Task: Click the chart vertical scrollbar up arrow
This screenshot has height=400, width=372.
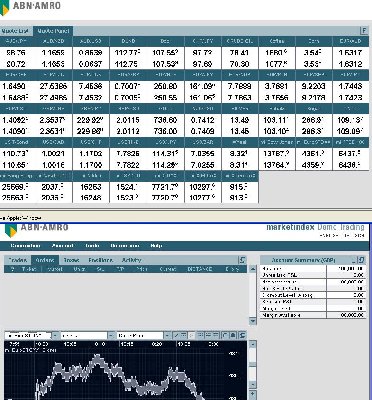Action: click(253, 344)
